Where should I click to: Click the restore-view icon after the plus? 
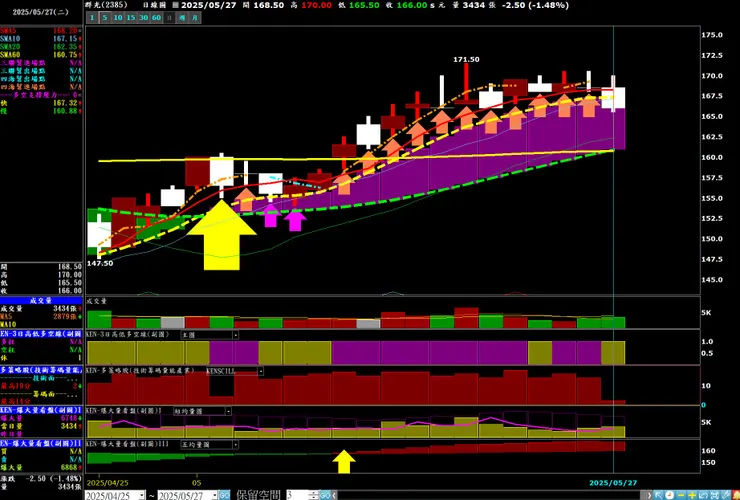tap(703, 495)
